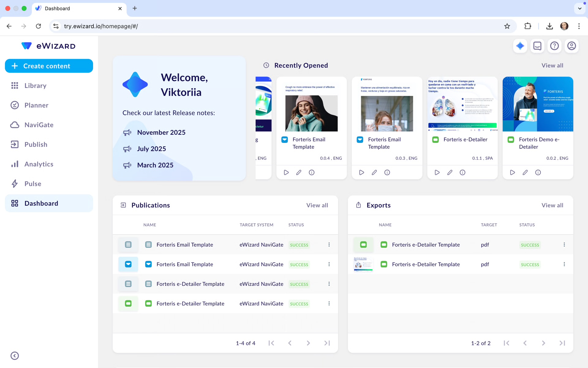
Task: Click the first Forteris e-Detailer Template export name
Action: pyautogui.click(x=426, y=245)
